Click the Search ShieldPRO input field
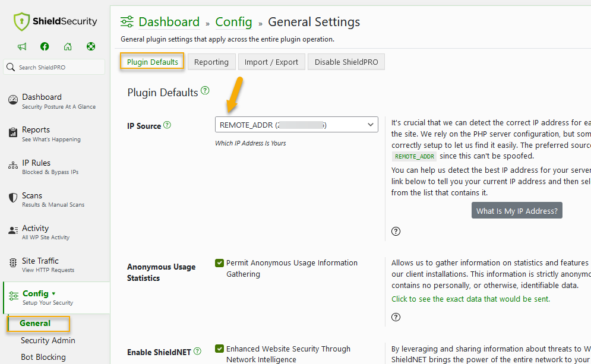 (54, 67)
